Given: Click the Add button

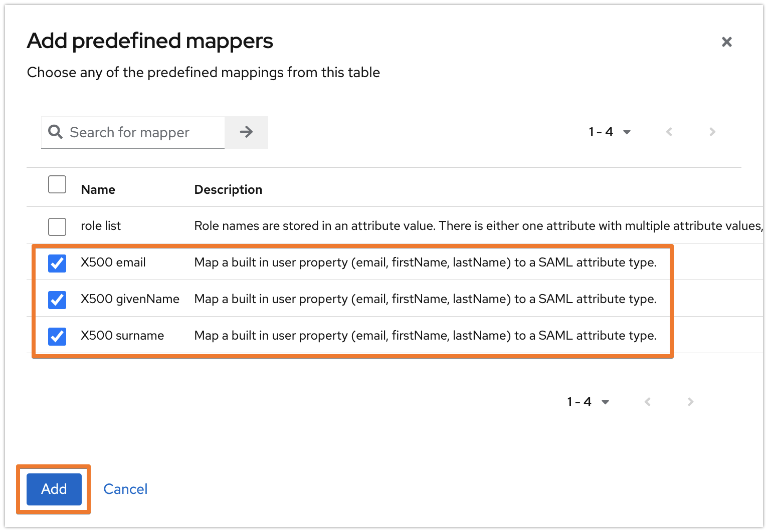Looking at the screenshot, I should pyautogui.click(x=53, y=489).
